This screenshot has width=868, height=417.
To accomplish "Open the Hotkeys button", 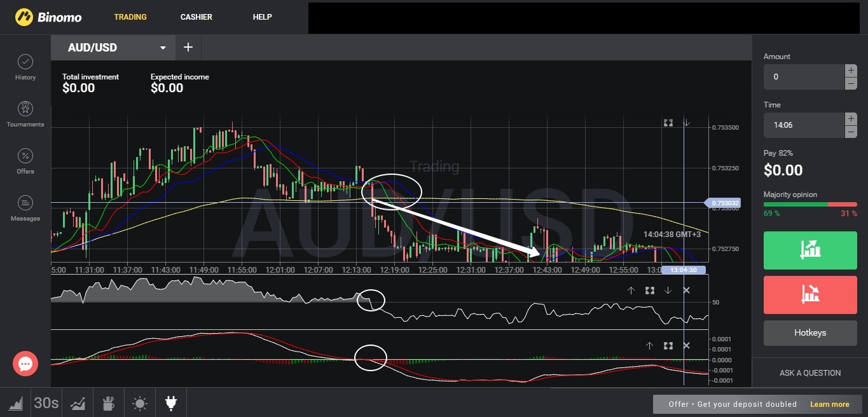I will click(810, 332).
